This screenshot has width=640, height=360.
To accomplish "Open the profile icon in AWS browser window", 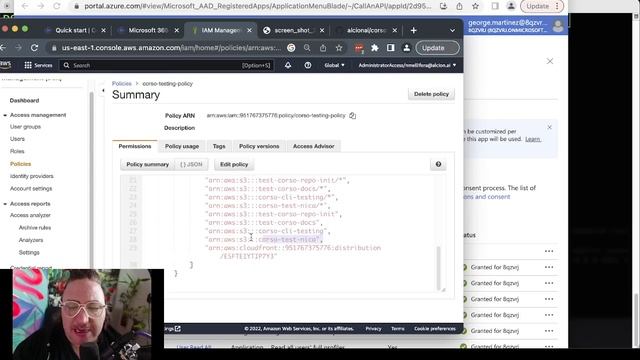I will [407, 48].
